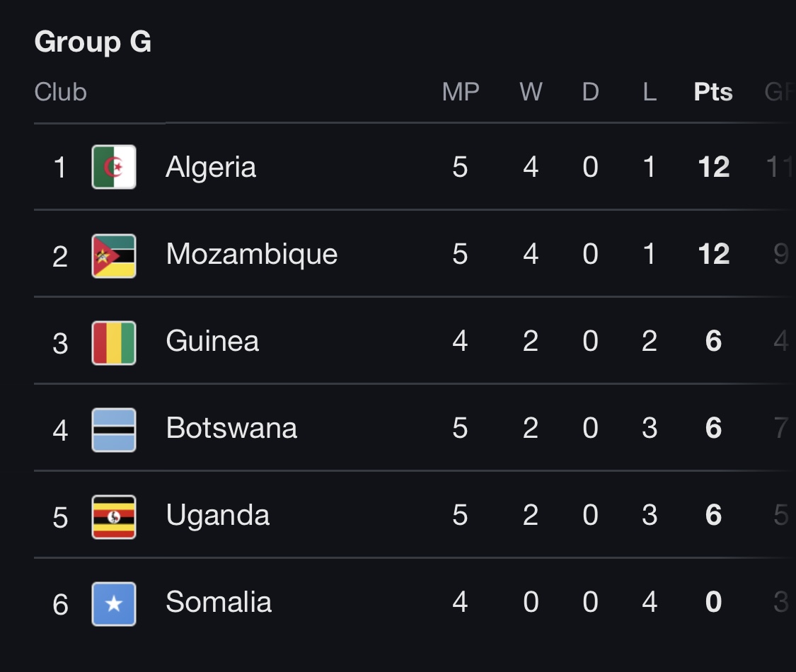The height and width of the screenshot is (672, 796).
Task: Open the Algeria team link
Action: click(211, 167)
